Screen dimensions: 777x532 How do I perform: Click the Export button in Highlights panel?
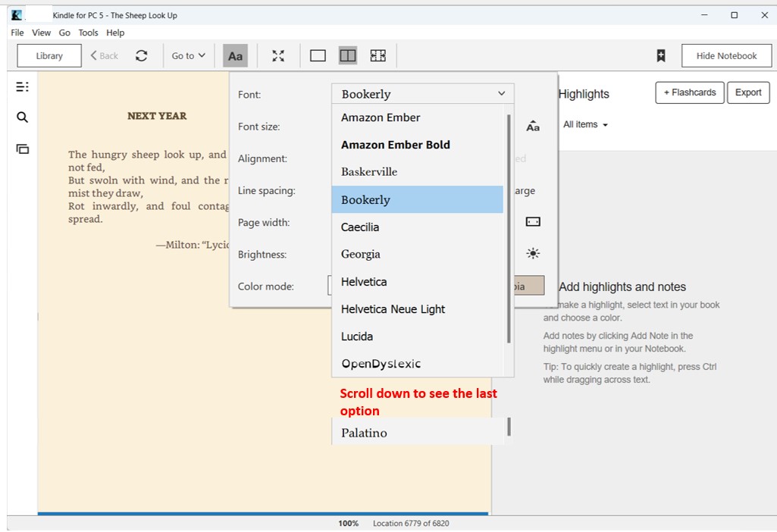pos(748,92)
